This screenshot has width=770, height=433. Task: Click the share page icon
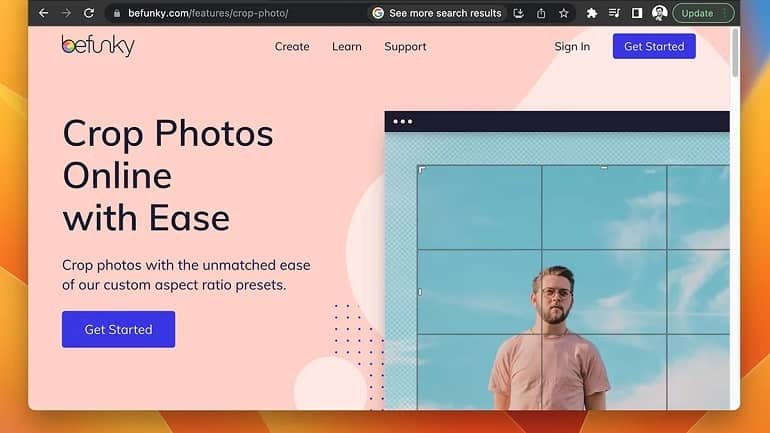[541, 13]
